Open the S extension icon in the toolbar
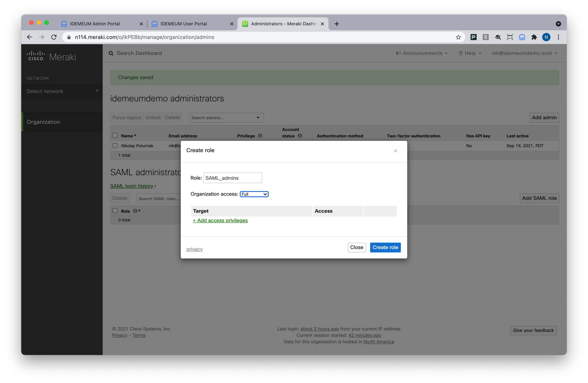Viewport: 588px width, 383px height. 485,37
